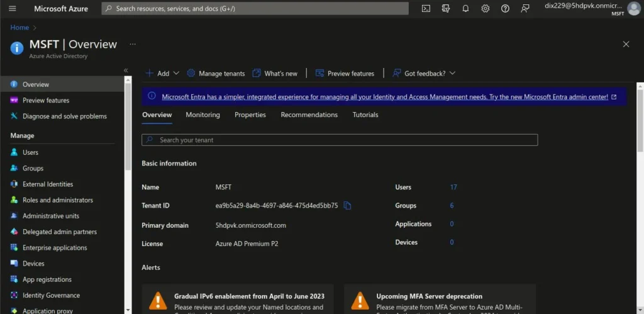This screenshot has height=314, width=644.
Task: Expand the Add dropdown
Action: pyautogui.click(x=163, y=74)
